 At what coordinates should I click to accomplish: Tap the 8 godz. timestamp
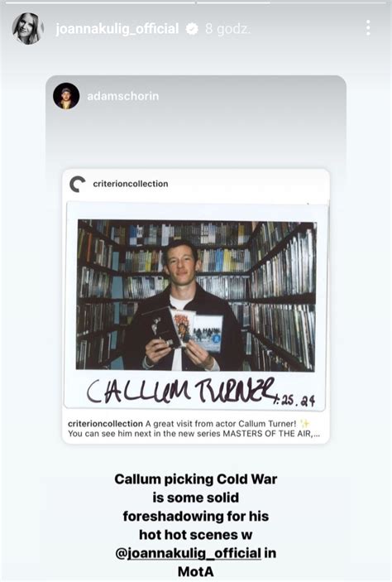click(227, 29)
